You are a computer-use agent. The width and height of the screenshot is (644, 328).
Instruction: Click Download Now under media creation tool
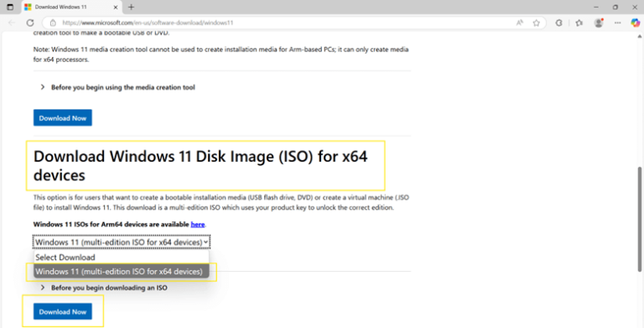(62, 118)
